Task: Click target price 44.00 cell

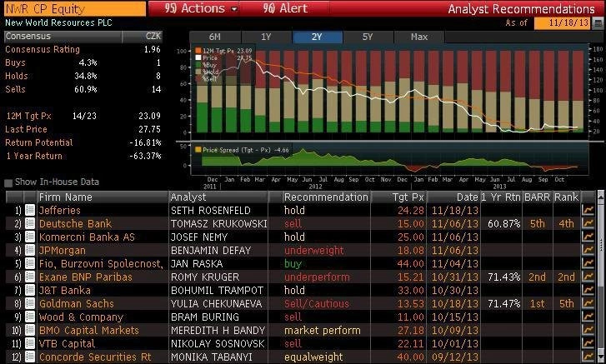Action: click(x=410, y=264)
